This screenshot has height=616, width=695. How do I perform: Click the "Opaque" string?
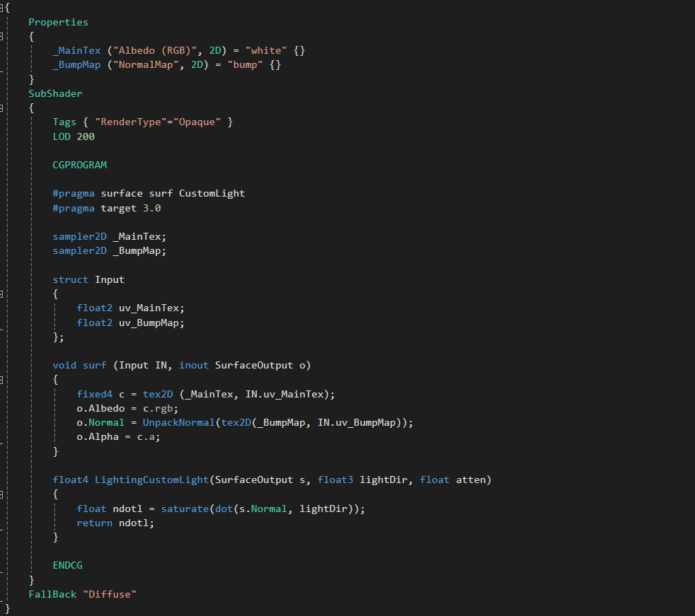(x=197, y=122)
